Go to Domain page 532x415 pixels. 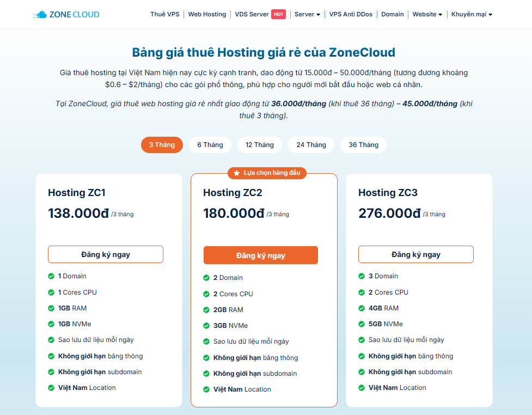coord(393,14)
